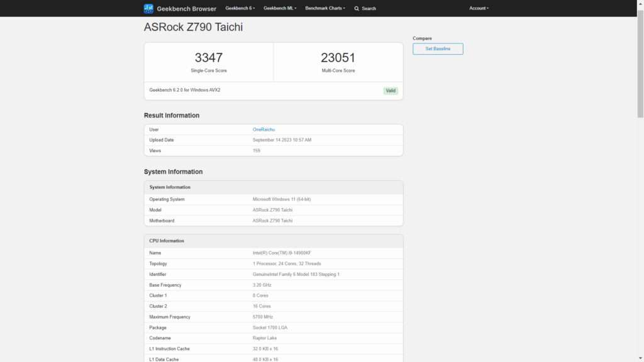Image resolution: width=644 pixels, height=362 pixels.
Task: Click Codename value Raptor Lake
Action: point(265,338)
